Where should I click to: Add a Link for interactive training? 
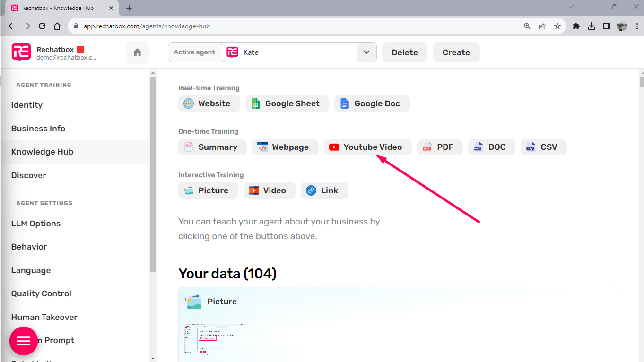324,190
